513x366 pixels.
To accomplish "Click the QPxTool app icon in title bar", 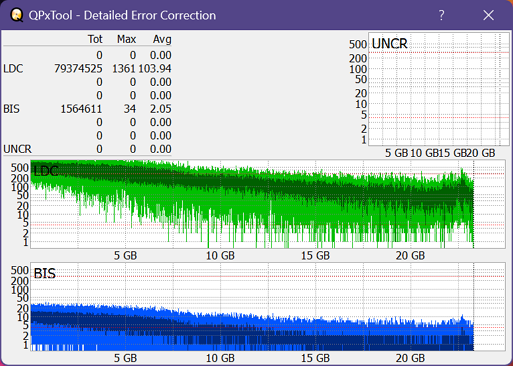I will (16, 15).
